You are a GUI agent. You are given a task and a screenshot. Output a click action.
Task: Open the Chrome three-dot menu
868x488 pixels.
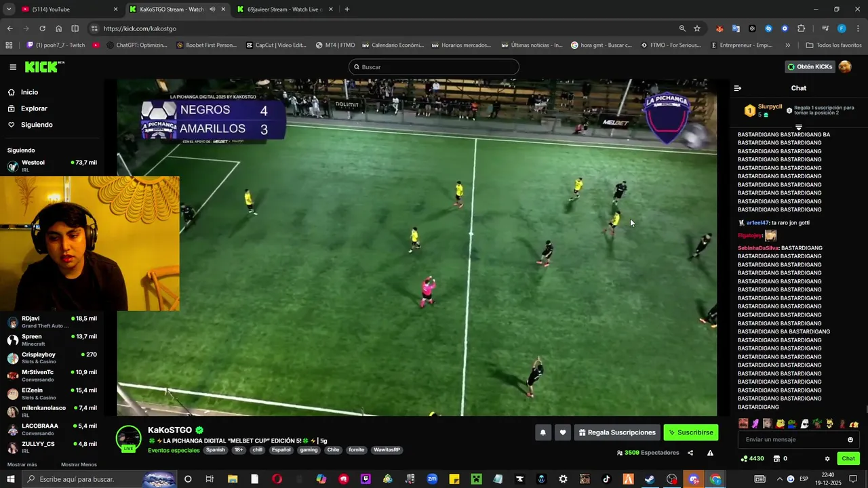tap(859, 28)
